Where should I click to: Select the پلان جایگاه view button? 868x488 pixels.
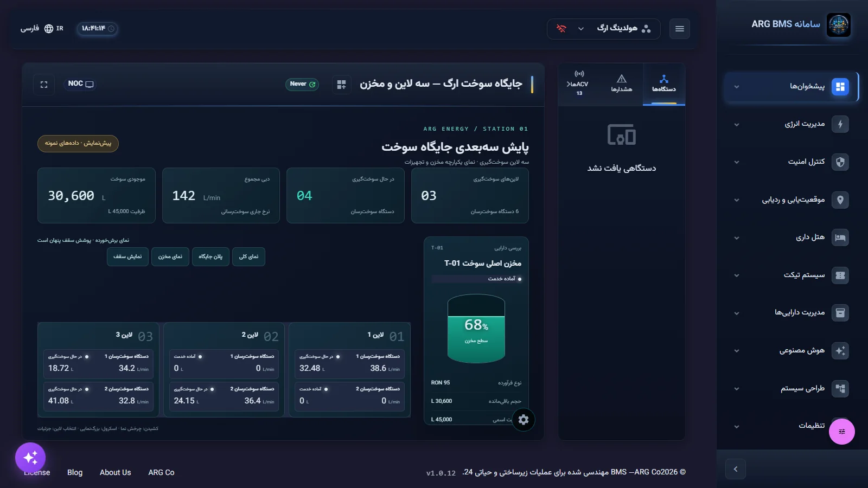210,257
